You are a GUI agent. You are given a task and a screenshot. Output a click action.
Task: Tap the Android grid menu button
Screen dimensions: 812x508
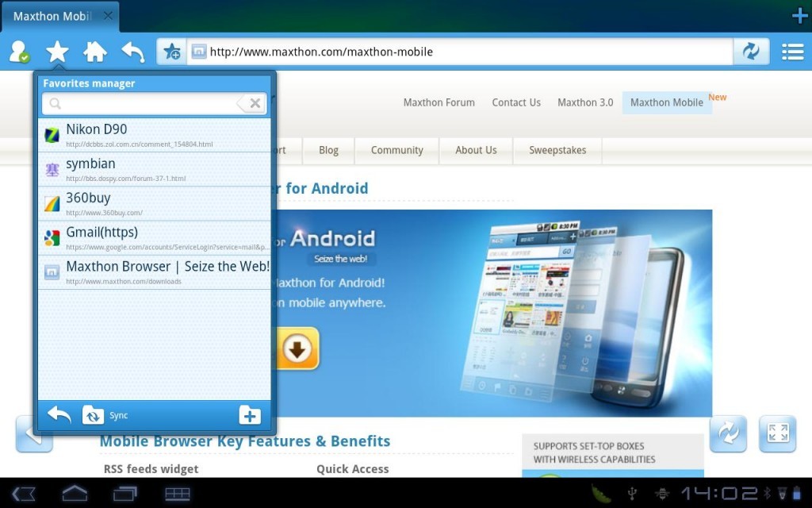tap(177, 494)
